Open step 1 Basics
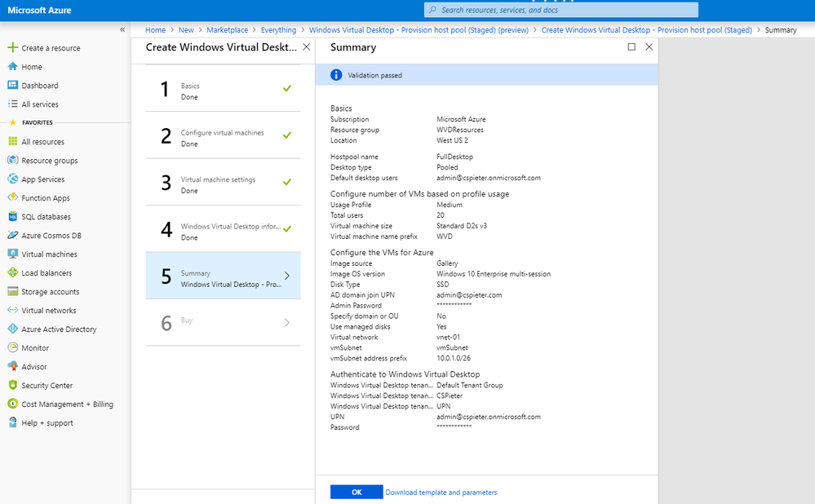This screenshot has height=504, width=815. click(x=223, y=88)
